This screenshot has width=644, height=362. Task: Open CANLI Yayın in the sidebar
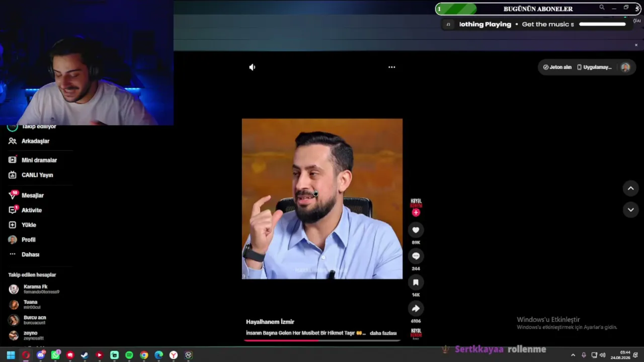coord(31,175)
